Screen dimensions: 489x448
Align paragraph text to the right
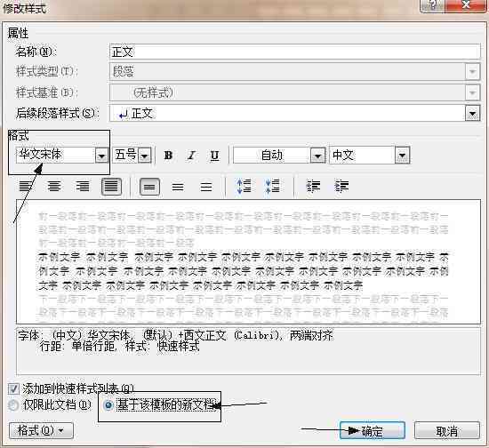click(x=83, y=187)
